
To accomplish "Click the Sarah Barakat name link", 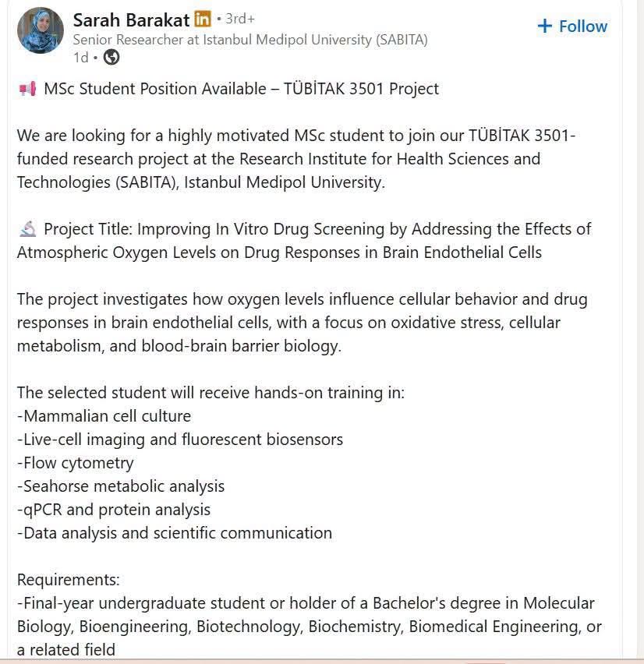I will coord(131,20).
